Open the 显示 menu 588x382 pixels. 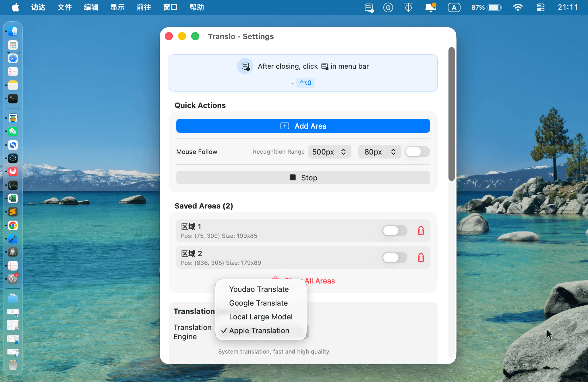pos(117,7)
